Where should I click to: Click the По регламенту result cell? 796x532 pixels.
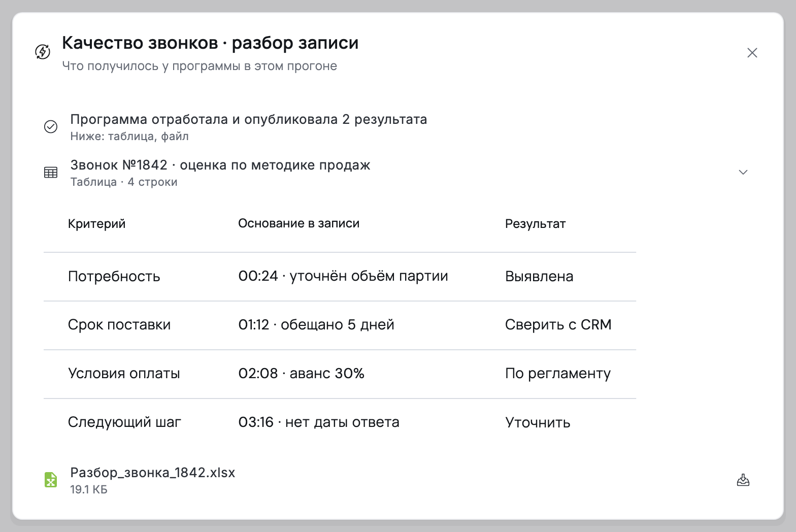coord(558,374)
